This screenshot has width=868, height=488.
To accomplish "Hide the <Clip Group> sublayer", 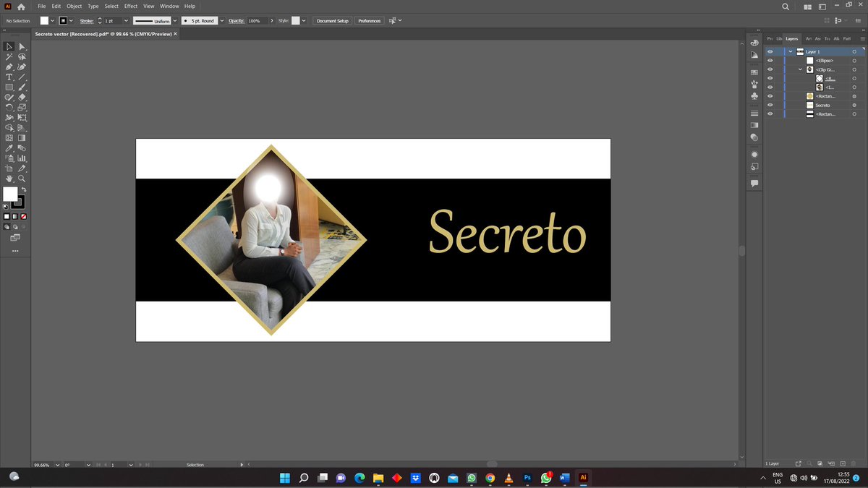I will 770,69.
